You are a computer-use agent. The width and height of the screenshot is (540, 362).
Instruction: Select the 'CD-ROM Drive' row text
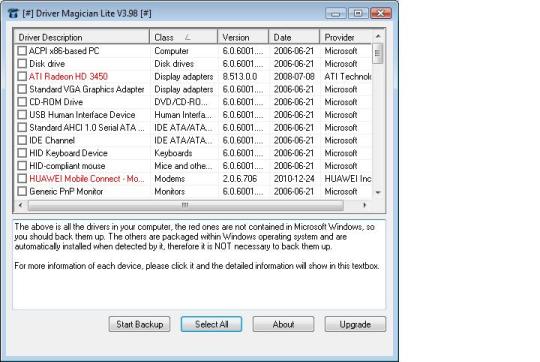click(56, 102)
